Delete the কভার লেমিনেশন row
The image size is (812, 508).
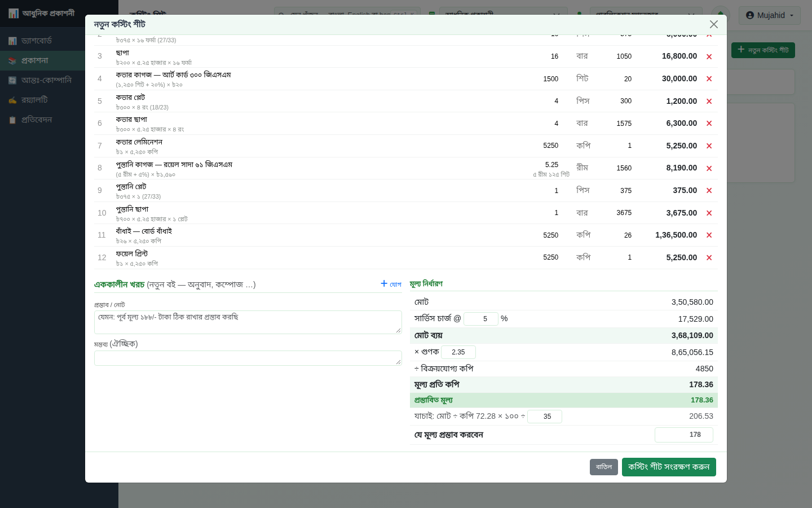tap(709, 146)
